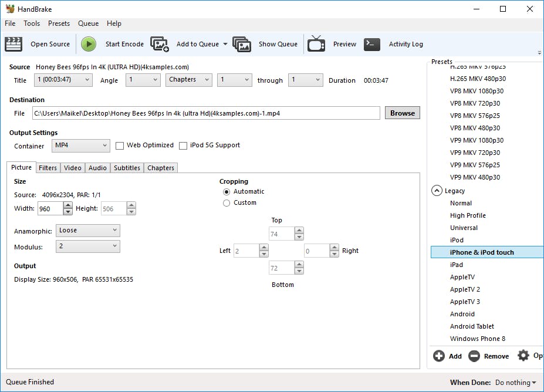Switch to the Audio tab

pyautogui.click(x=97, y=168)
